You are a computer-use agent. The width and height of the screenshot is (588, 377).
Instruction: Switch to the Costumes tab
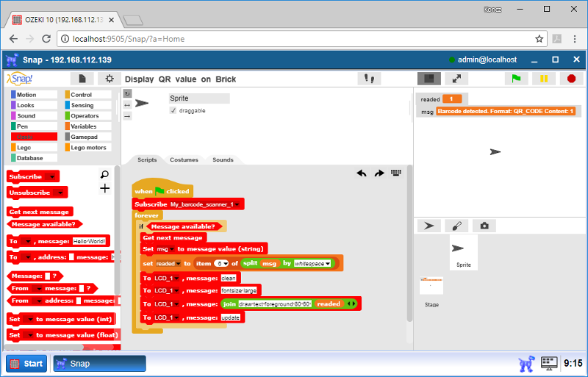tap(184, 159)
